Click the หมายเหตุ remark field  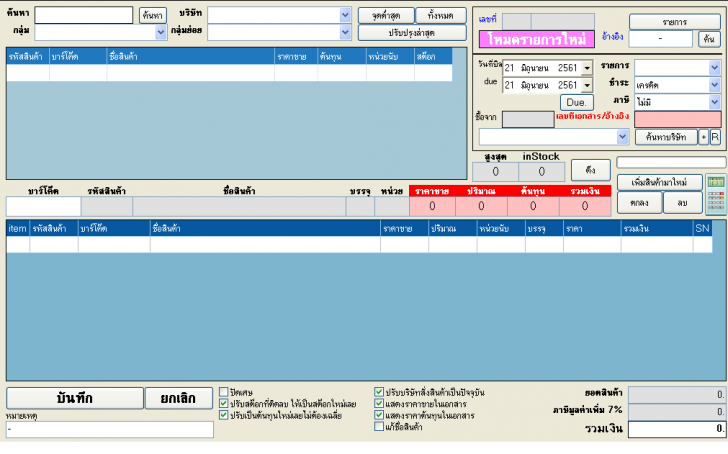[x=110, y=429]
